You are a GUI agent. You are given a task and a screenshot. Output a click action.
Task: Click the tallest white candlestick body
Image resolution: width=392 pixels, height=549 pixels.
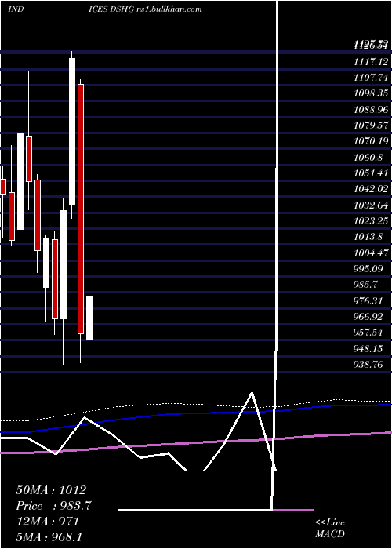click(x=72, y=131)
